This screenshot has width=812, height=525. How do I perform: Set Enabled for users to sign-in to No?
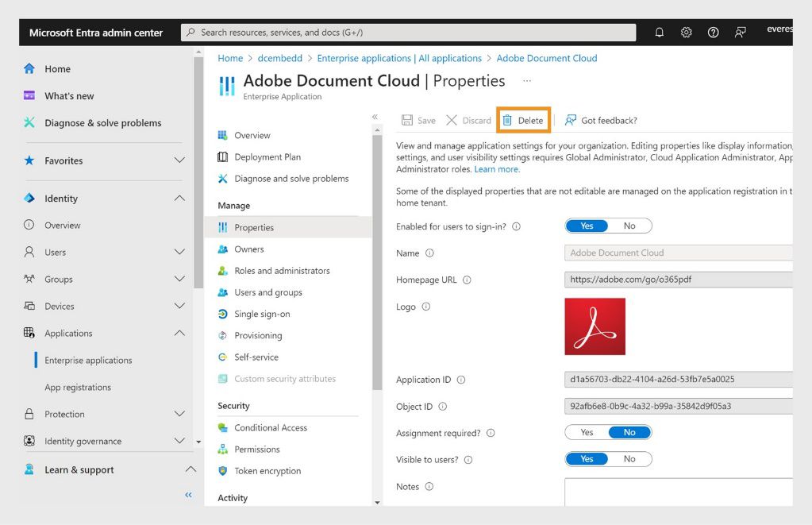click(629, 226)
